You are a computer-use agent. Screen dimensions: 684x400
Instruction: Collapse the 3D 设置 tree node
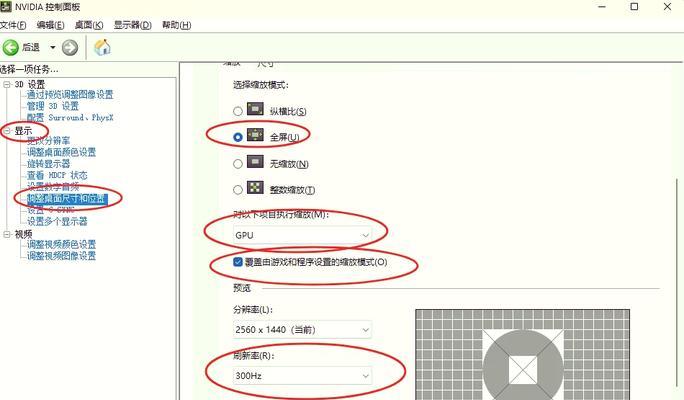[x=7, y=84]
